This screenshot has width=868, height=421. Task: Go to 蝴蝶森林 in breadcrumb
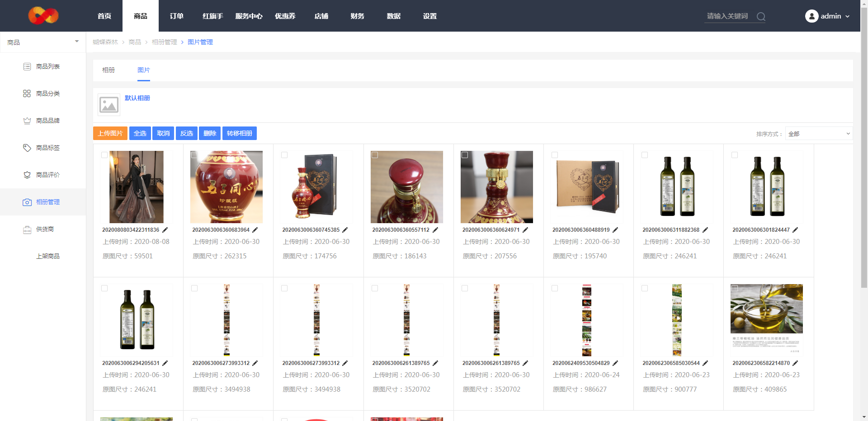(x=105, y=42)
